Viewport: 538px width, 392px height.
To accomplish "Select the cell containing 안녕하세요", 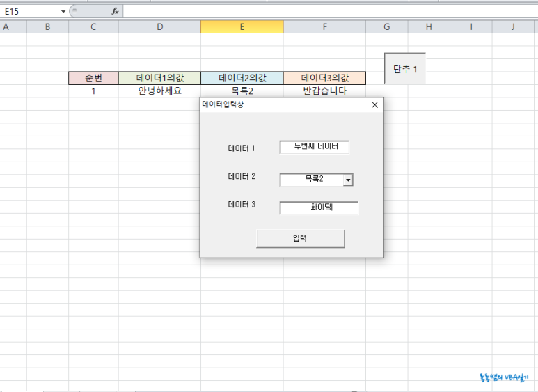I will pos(159,91).
